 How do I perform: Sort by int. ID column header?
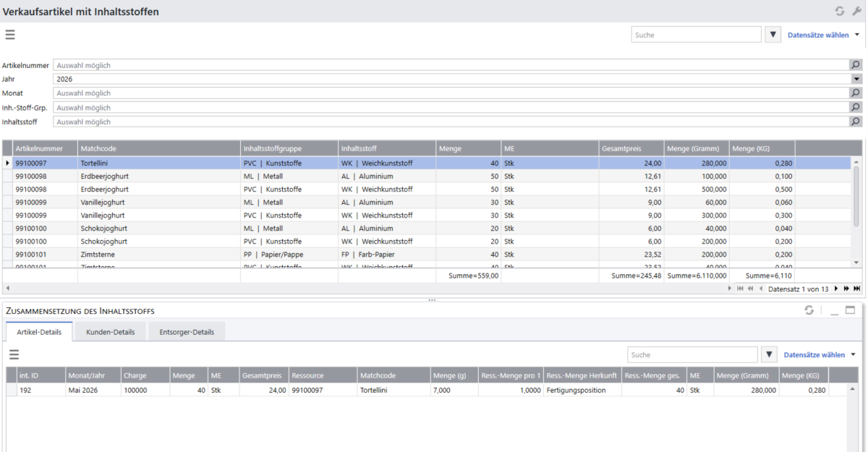(x=41, y=375)
